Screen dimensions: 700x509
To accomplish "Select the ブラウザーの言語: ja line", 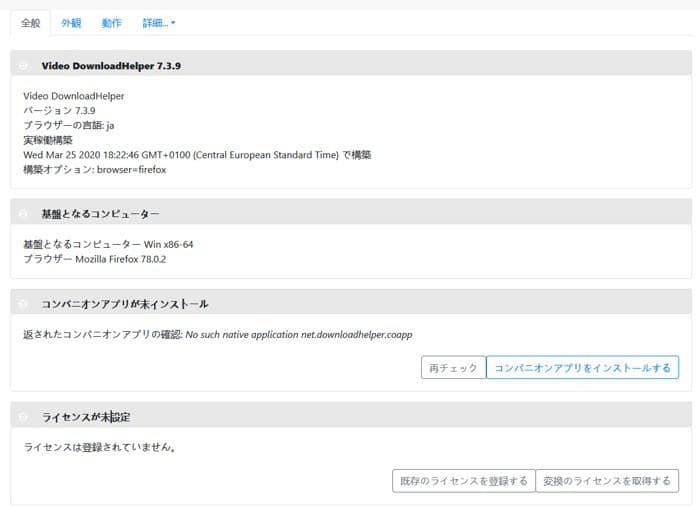I will (69, 125).
